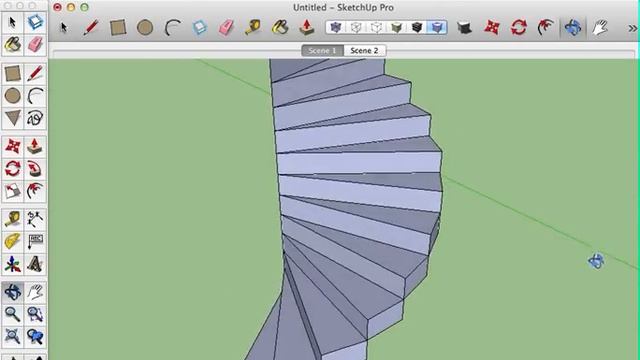640x360 pixels.
Task: Select the Paint Bucket in the top toolbar
Action: click(x=280, y=27)
